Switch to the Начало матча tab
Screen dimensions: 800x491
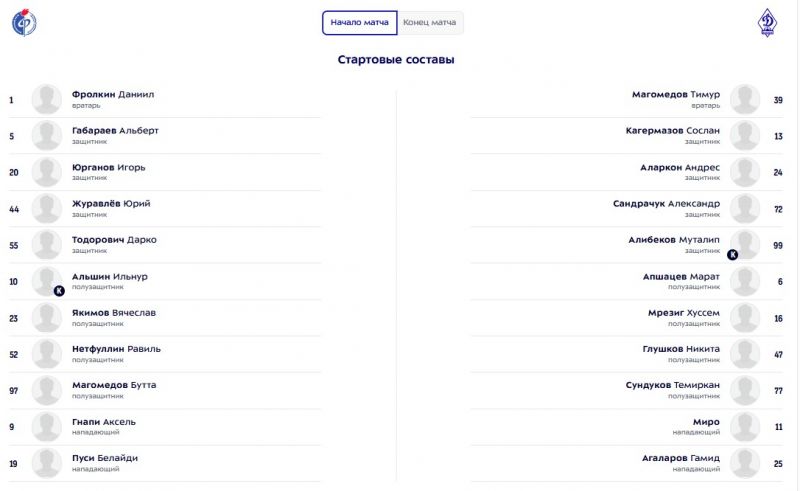coord(359,22)
